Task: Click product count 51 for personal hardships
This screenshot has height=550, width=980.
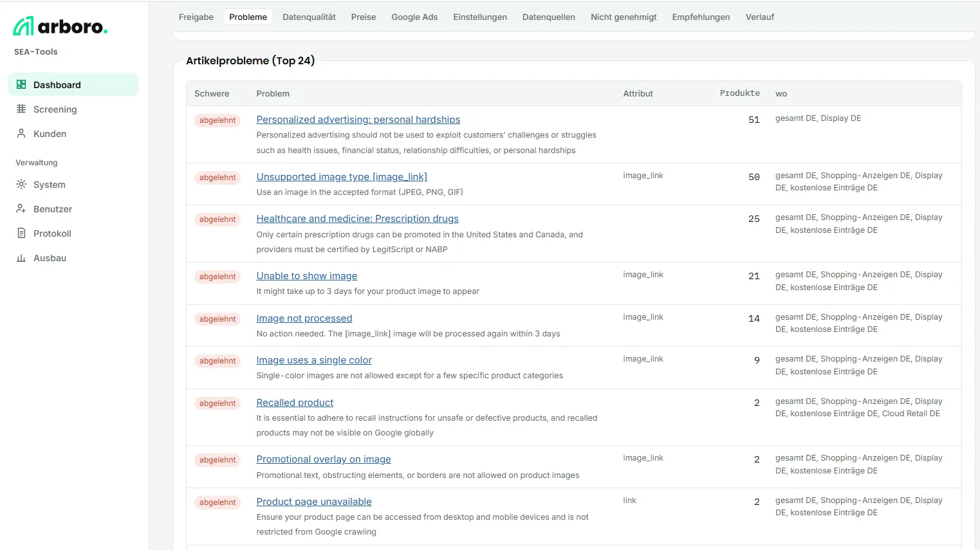Action: click(754, 120)
